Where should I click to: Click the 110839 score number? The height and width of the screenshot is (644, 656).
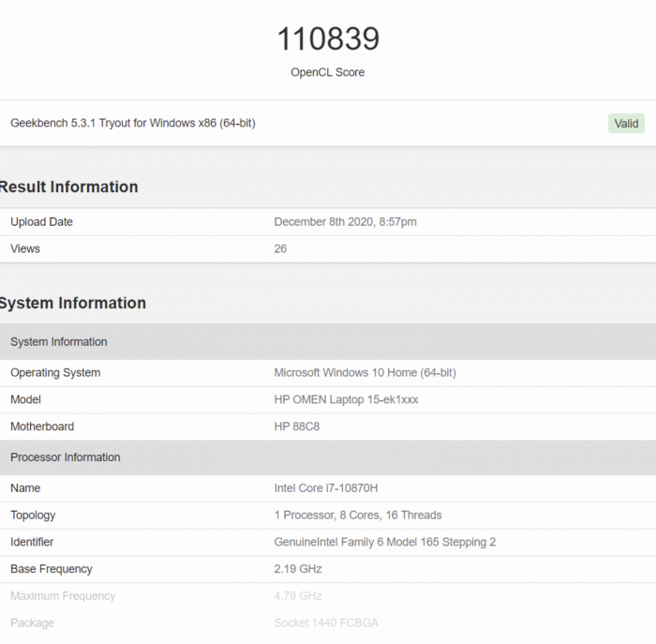pos(327,39)
